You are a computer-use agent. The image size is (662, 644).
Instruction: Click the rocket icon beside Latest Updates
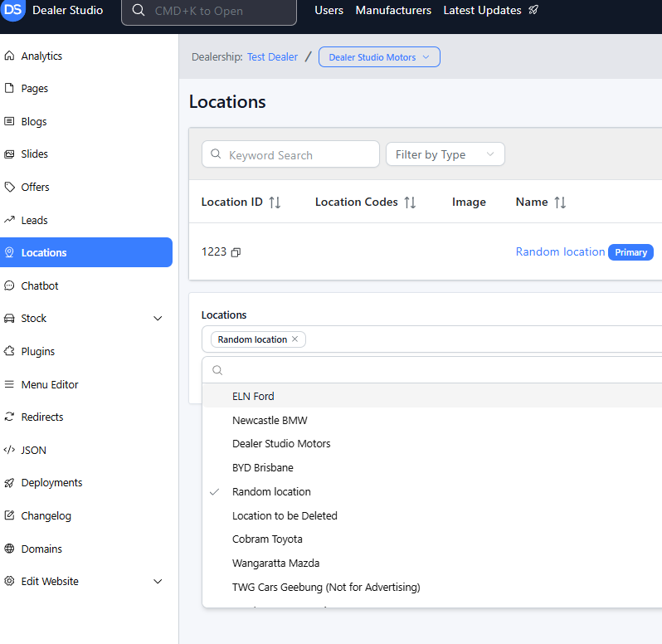click(533, 11)
